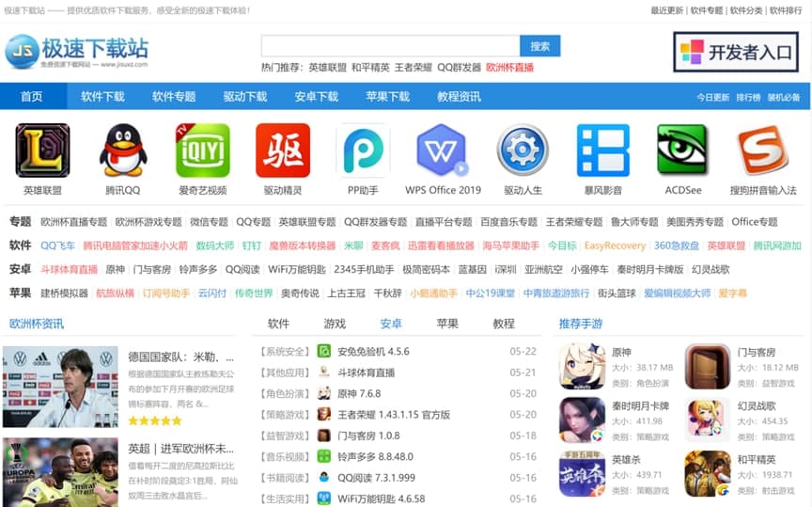Screen dimensions: 812x507
Task: Open the 暴风影音 icon
Action: coord(602,151)
